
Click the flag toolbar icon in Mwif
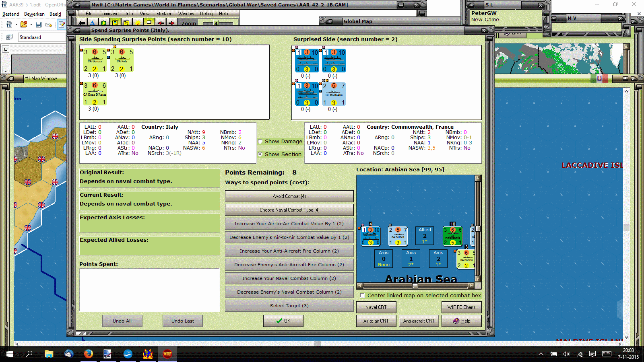(149, 23)
